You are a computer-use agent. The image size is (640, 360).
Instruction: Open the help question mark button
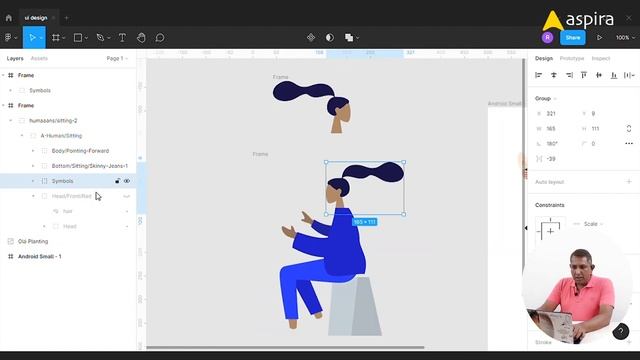(x=620, y=331)
